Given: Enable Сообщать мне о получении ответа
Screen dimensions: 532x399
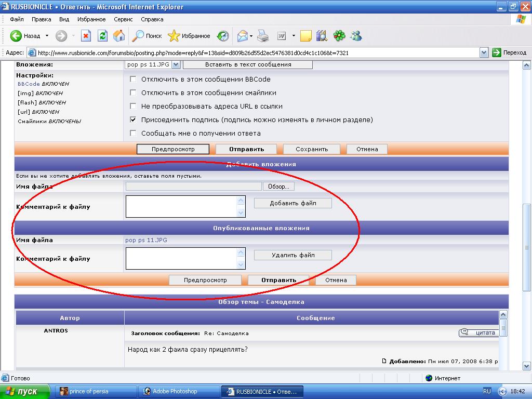Looking at the screenshot, I should [133, 133].
